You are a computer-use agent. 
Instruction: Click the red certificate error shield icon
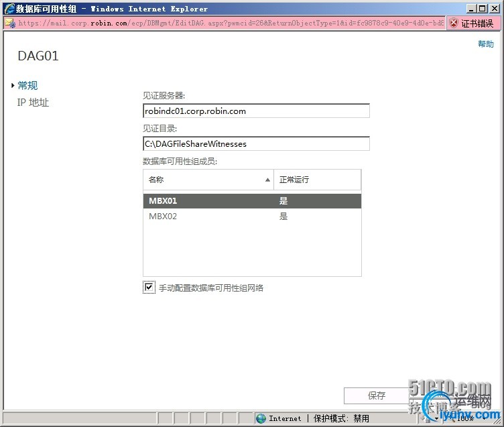point(454,23)
